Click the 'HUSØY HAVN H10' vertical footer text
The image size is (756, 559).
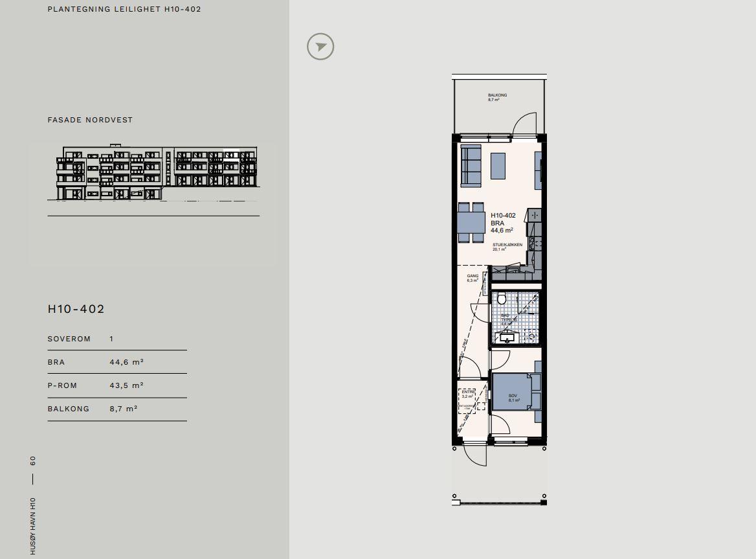coord(33,526)
